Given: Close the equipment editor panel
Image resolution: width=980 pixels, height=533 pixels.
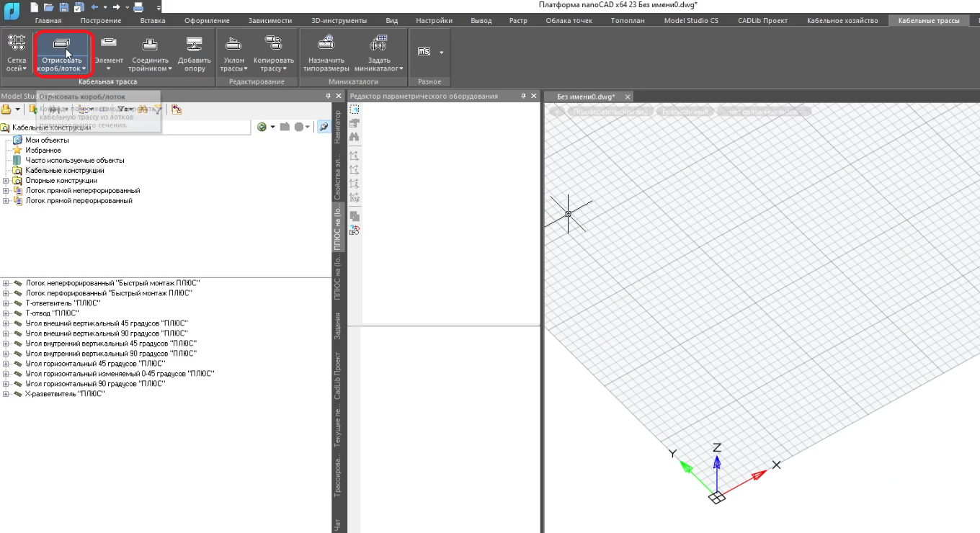Looking at the screenshot, I should [x=534, y=96].
